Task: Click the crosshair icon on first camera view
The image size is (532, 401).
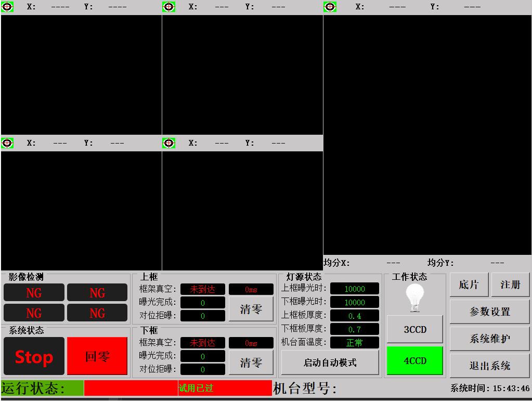Action: coord(7,7)
